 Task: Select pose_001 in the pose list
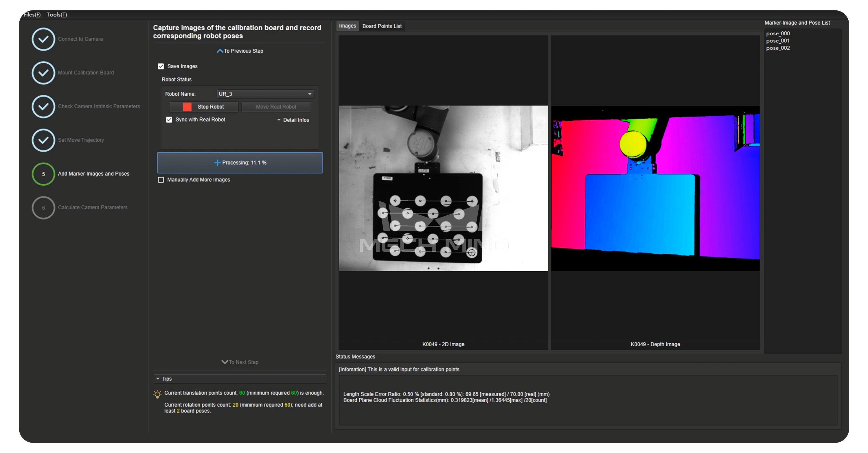coord(778,41)
